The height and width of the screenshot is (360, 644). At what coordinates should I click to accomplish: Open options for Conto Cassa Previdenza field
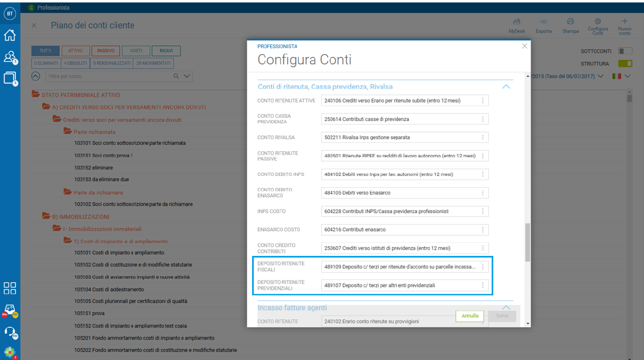(x=483, y=119)
